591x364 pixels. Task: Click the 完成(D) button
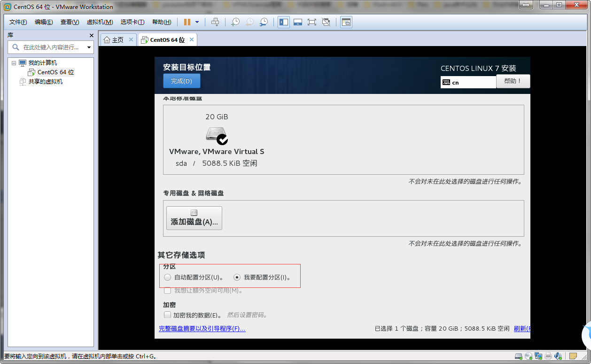(x=181, y=81)
